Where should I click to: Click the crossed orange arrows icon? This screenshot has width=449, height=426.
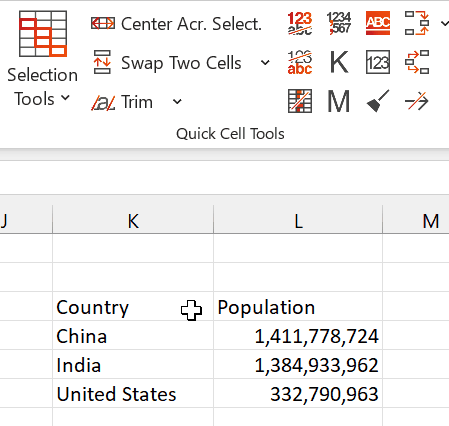coord(417,101)
